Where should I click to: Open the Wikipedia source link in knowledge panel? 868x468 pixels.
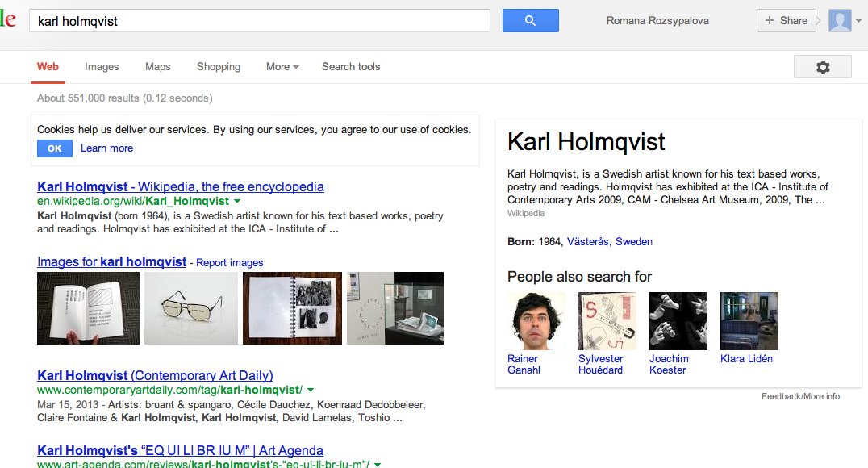pos(525,213)
